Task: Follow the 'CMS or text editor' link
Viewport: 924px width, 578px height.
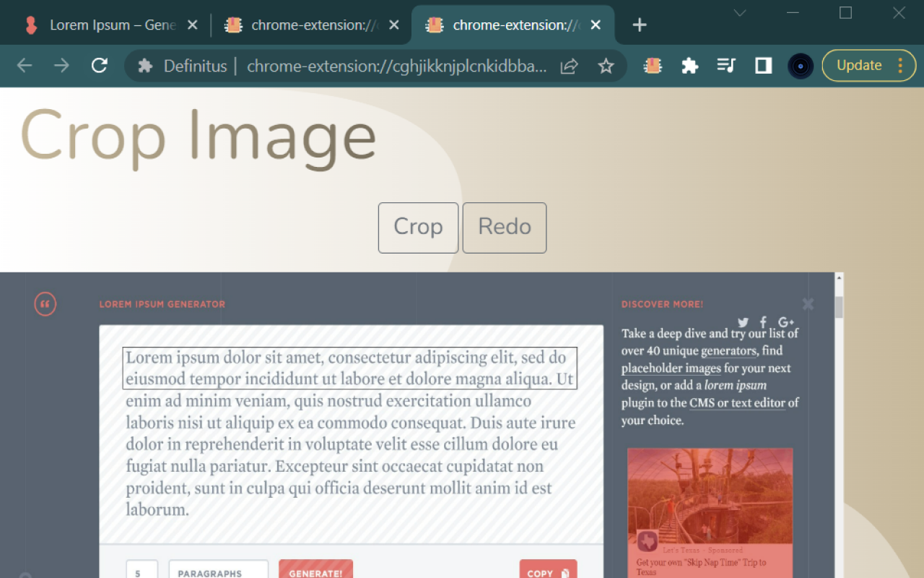Action: coord(737,403)
